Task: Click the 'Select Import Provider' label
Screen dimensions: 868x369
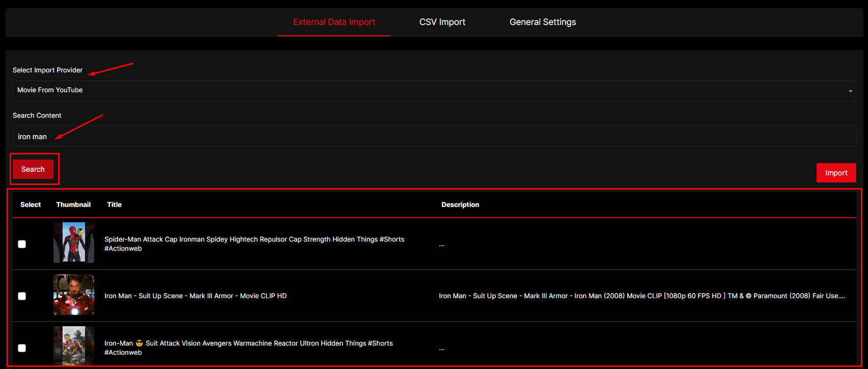Action: coord(47,70)
